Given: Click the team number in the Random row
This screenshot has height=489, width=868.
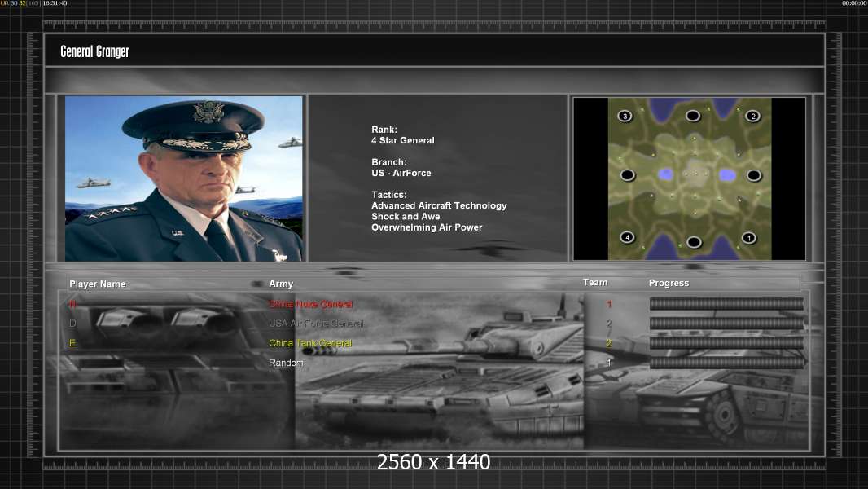Looking at the screenshot, I should tap(609, 363).
